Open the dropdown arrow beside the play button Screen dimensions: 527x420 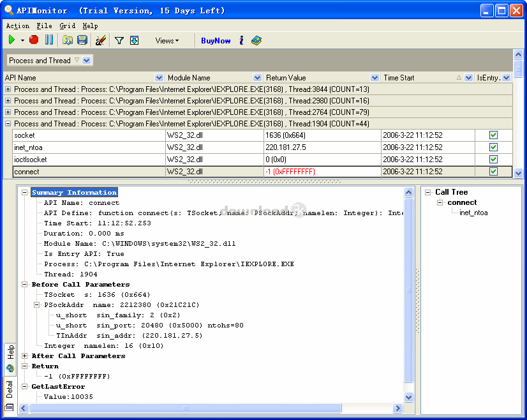[22, 40]
